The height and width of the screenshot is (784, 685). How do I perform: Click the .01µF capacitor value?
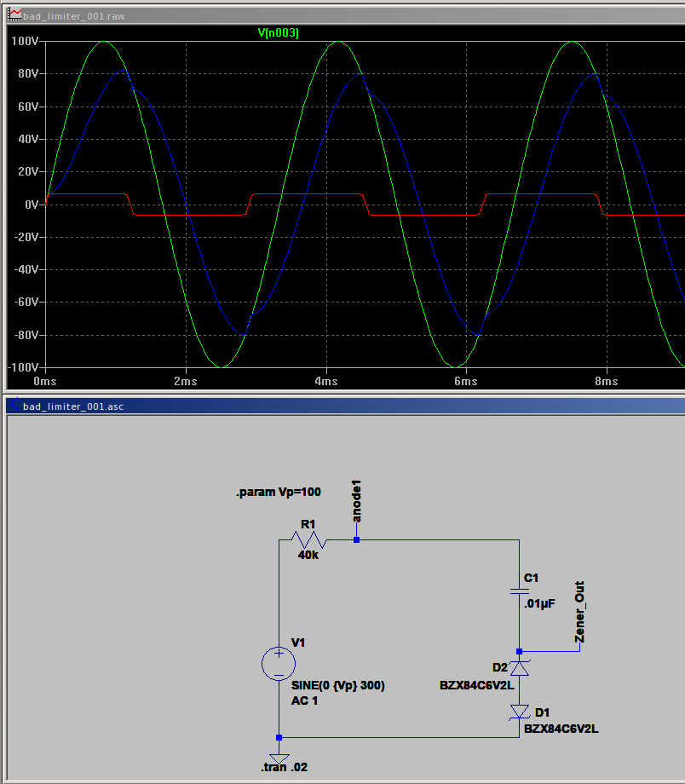point(539,604)
